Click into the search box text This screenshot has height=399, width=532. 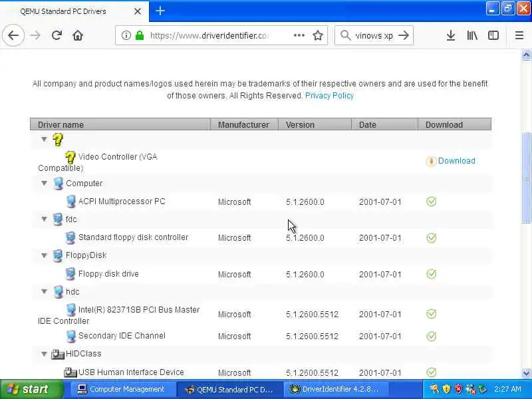pos(374,35)
